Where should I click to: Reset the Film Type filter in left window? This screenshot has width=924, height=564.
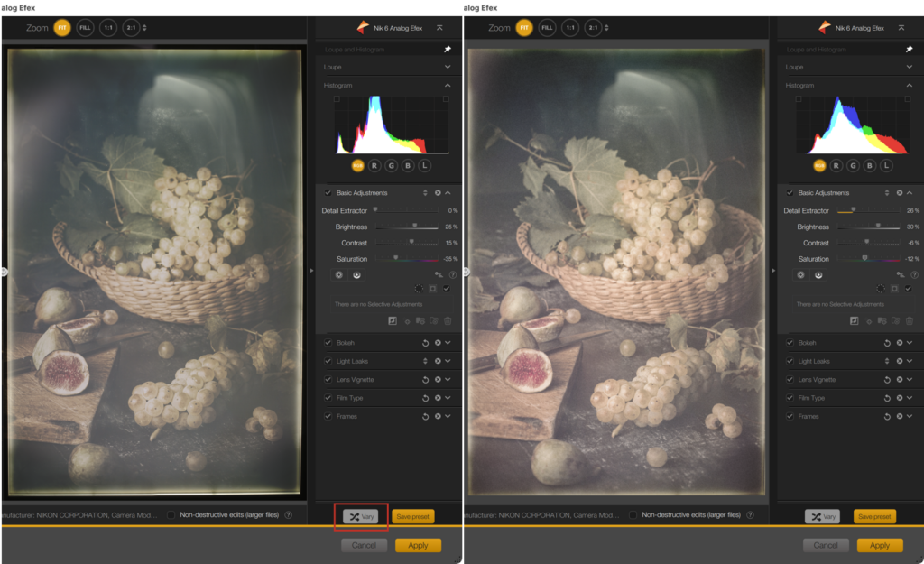click(x=425, y=398)
